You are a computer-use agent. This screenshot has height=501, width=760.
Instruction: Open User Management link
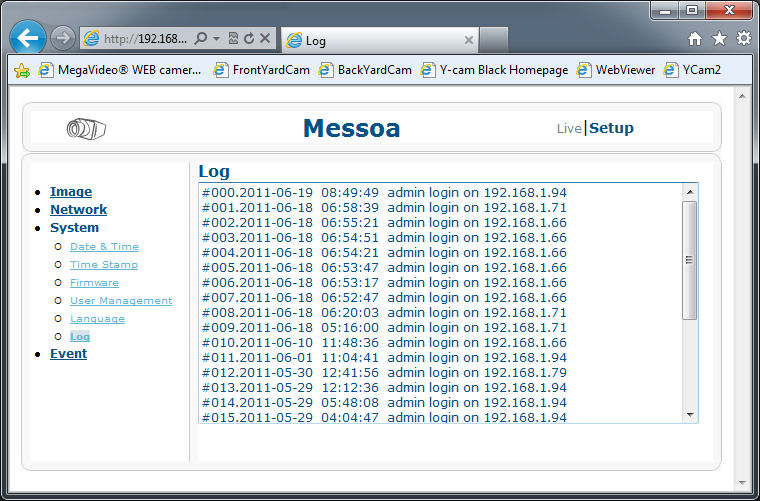(121, 300)
